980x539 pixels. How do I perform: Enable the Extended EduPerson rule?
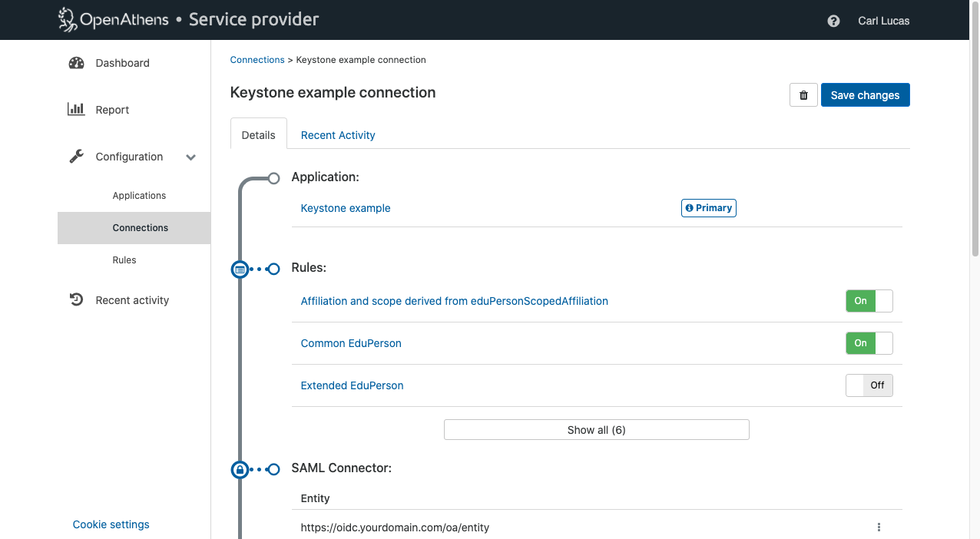pyautogui.click(x=869, y=385)
